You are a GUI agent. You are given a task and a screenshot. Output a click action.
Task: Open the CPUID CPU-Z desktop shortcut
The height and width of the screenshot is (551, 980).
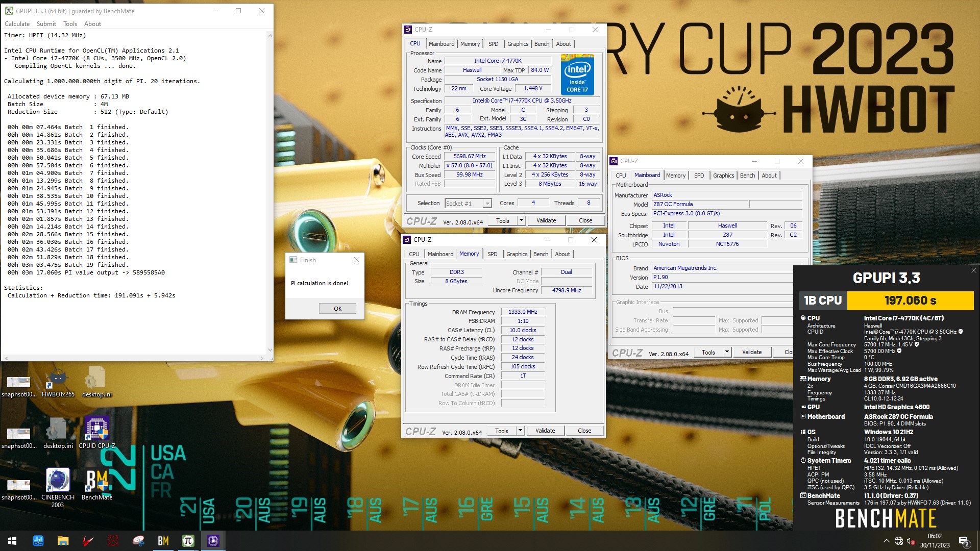tap(97, 433)
